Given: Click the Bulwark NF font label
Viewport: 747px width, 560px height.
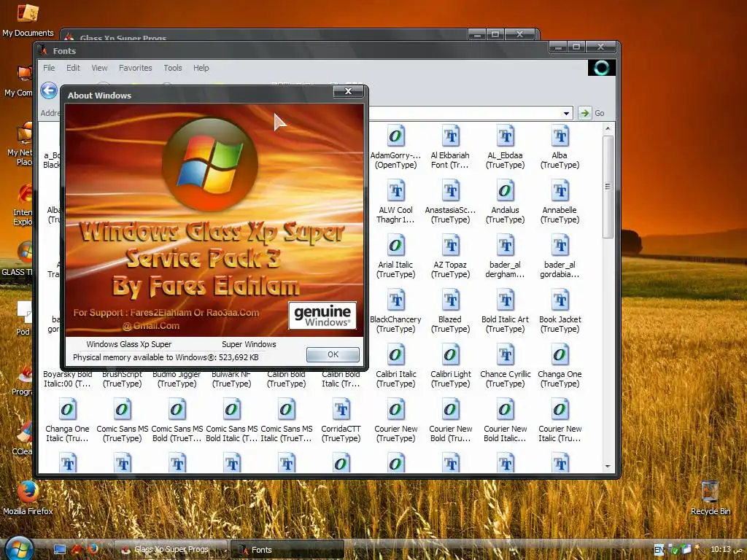Looking at the screenshot, I should click(x=231, y=379).
